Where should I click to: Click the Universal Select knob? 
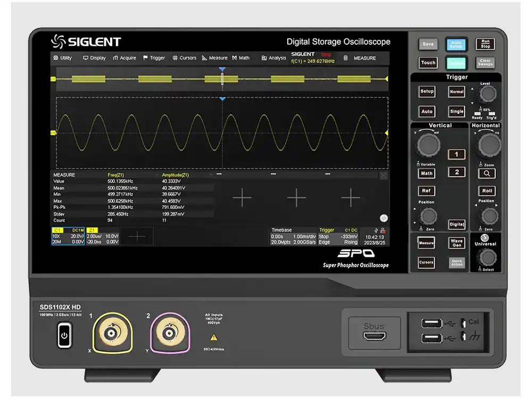[x=487, y=257]
